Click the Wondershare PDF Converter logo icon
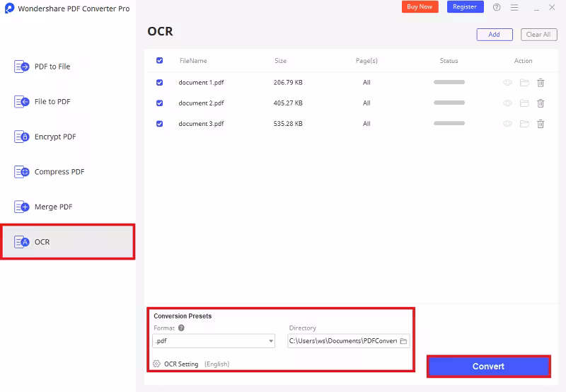The image size is (566, 392). pos(9,8)
